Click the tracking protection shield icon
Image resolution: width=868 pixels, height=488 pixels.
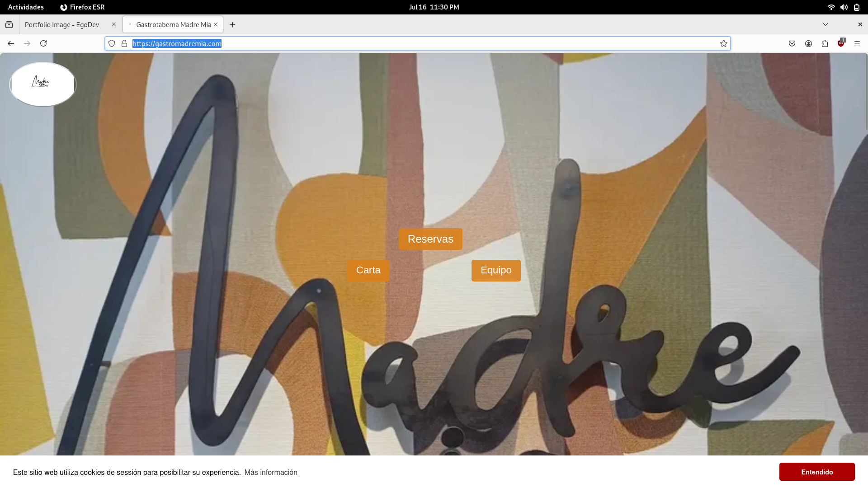coord(112,43)
